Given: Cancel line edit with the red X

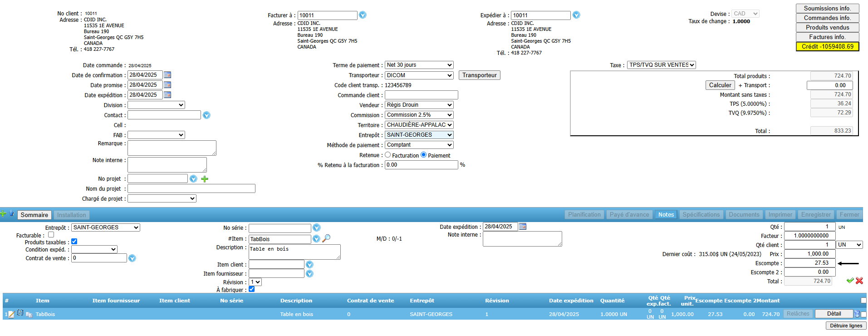Looking at the screenshot, I should point(859,281).
